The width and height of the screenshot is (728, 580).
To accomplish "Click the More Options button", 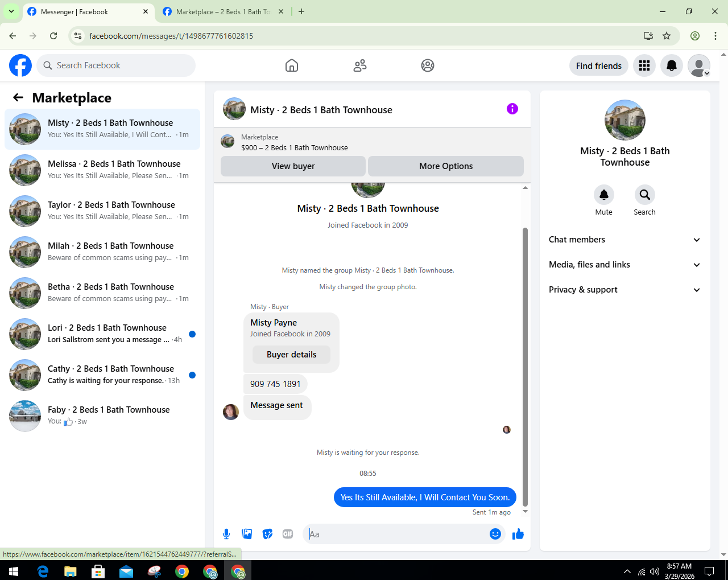I will click(446, 166).
